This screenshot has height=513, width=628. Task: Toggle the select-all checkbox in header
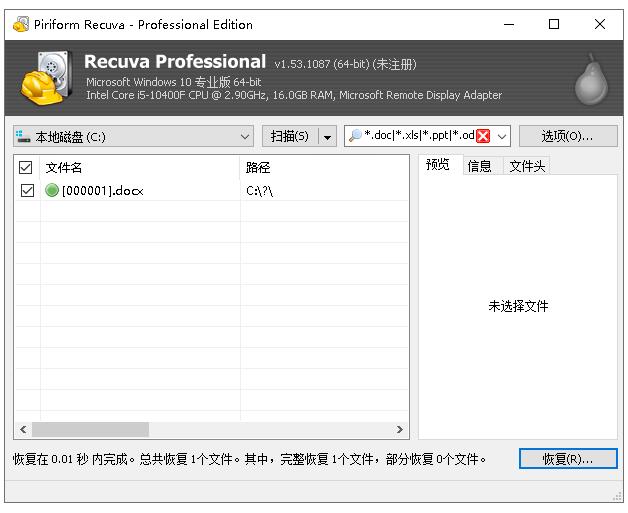[26, 167]
